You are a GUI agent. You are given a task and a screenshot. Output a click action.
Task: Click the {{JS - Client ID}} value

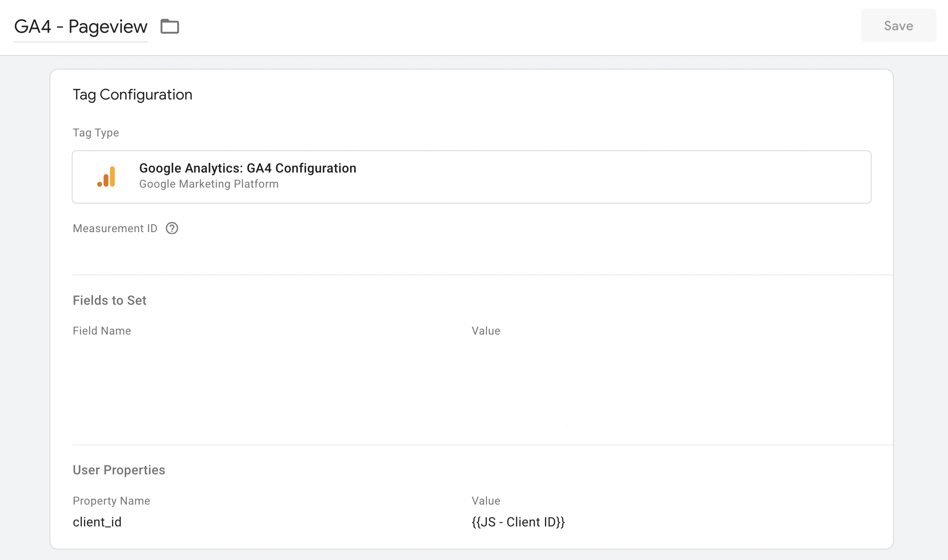click(518, 522)
